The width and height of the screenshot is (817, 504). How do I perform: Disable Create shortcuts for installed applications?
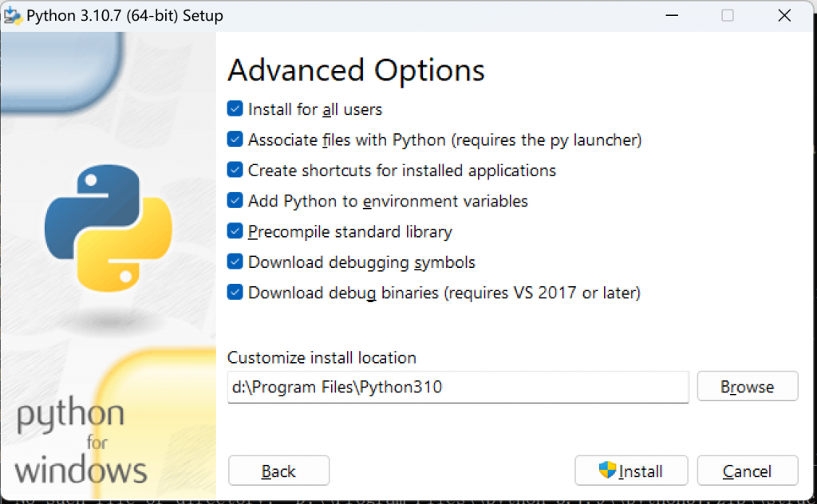pos(235,170)
